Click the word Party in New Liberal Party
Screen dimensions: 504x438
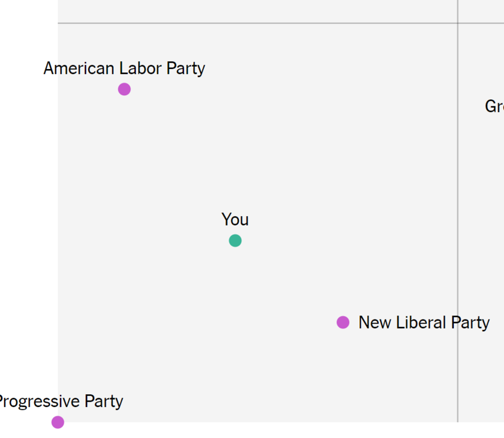point(470,323)
